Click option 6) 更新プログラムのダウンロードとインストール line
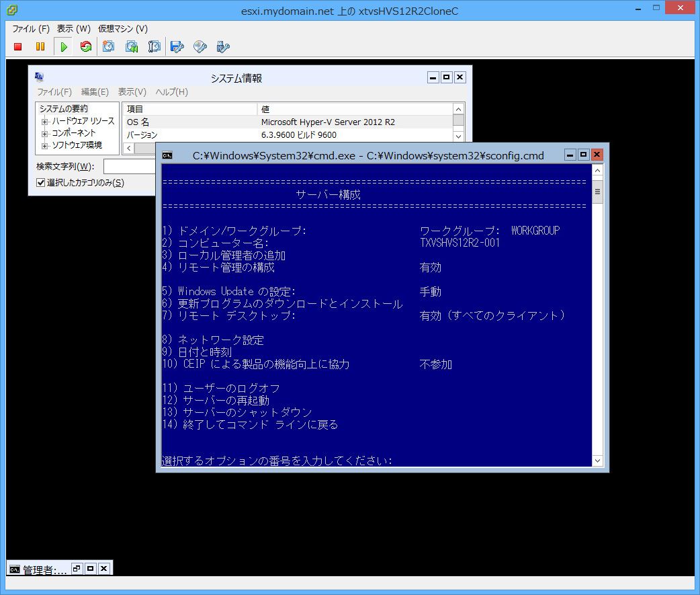Viewport: 700px width, 595px height. click(x=282, y=304)
